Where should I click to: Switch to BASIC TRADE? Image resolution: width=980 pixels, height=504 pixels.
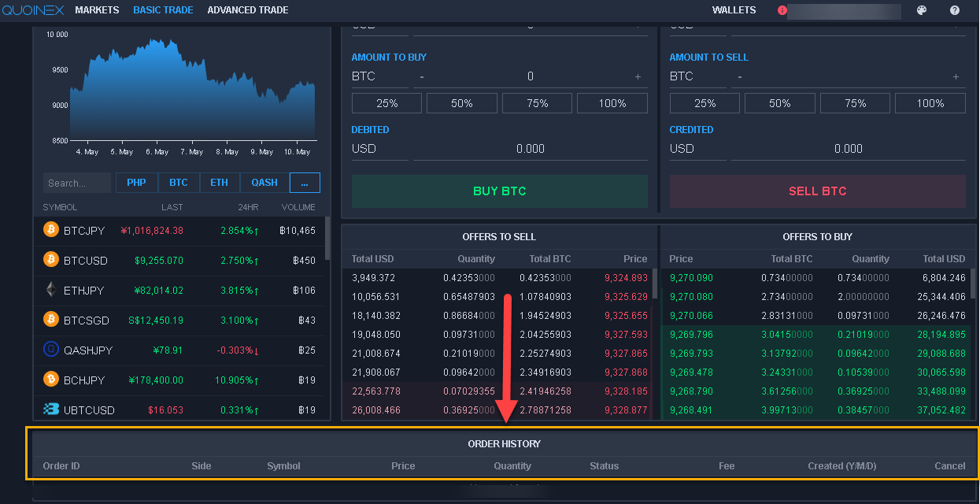(163, 10)
